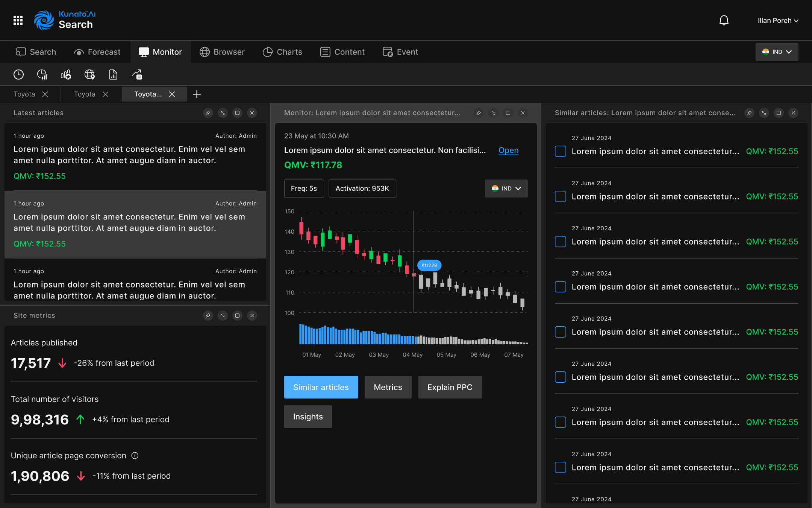The width and height of the screenshot is (812, 508).
Task: Select the globe location toolbar icon
Action: point(89,75)
